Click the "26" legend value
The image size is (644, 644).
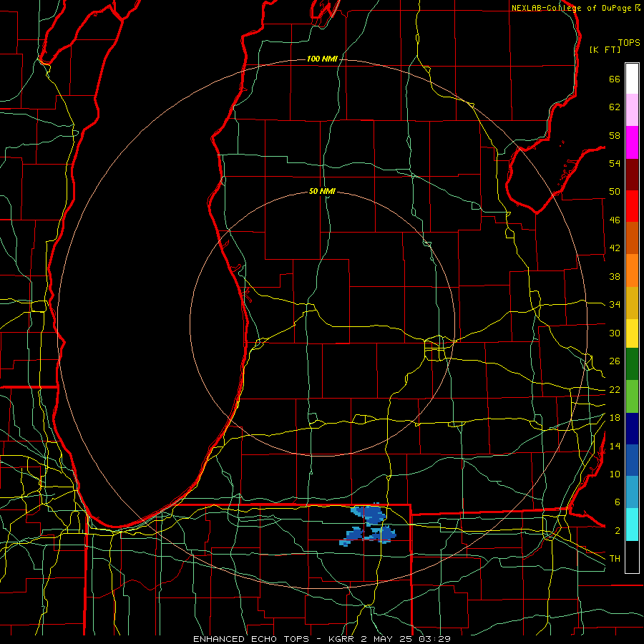point(615,361)
